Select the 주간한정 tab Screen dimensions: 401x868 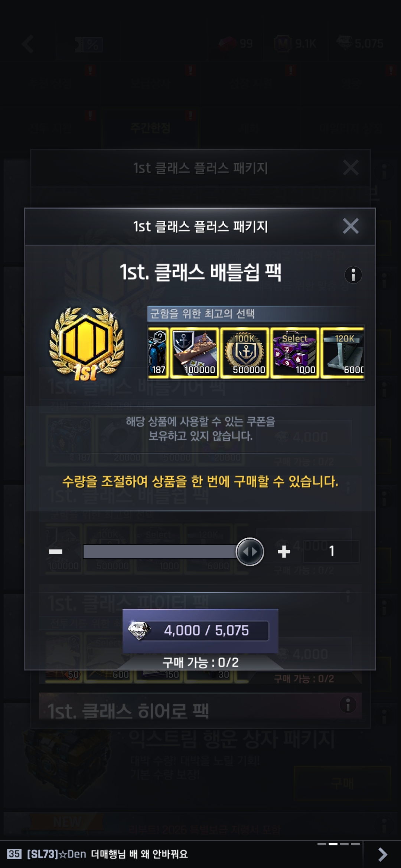tap(150, 128)
